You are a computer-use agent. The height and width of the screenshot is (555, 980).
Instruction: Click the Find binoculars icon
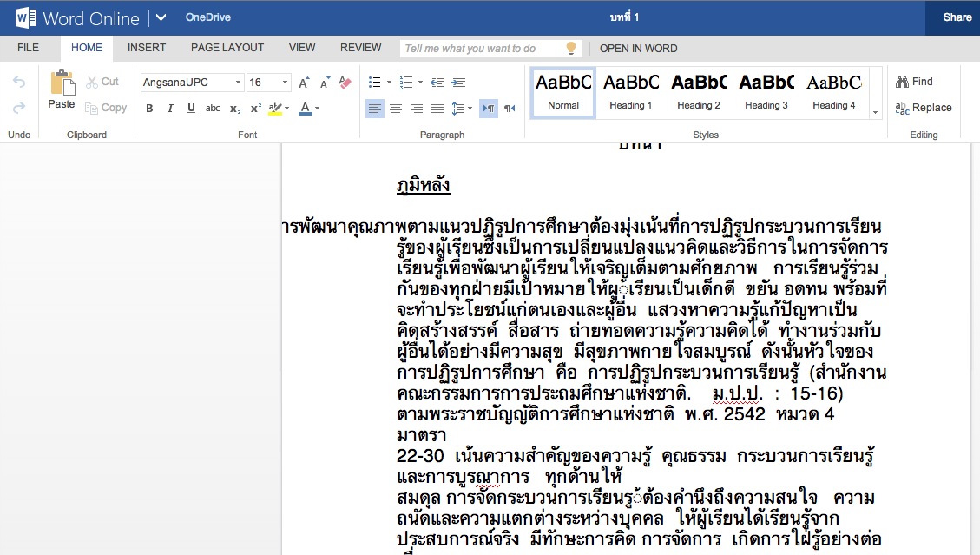point(903,82)
